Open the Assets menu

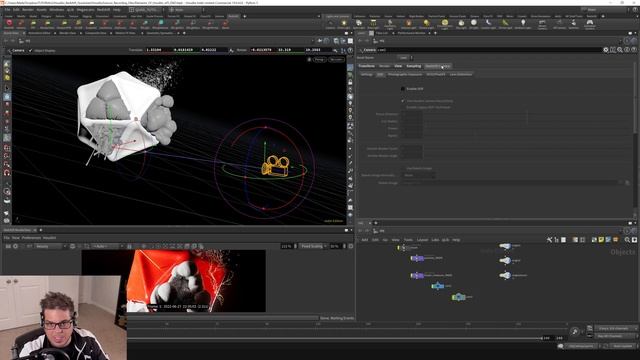(42, 9)
